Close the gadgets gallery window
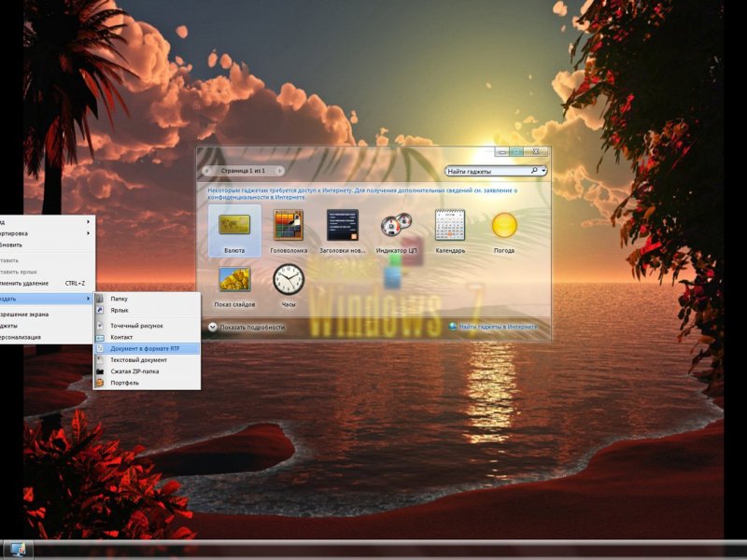The image size is (747, 560). point(535,151)
